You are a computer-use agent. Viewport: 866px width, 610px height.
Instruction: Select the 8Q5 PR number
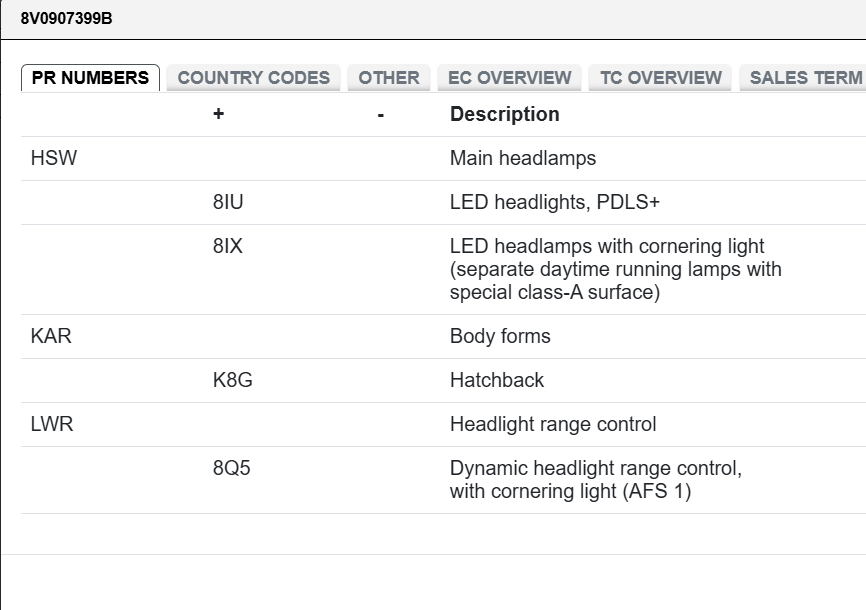(231, 468)
